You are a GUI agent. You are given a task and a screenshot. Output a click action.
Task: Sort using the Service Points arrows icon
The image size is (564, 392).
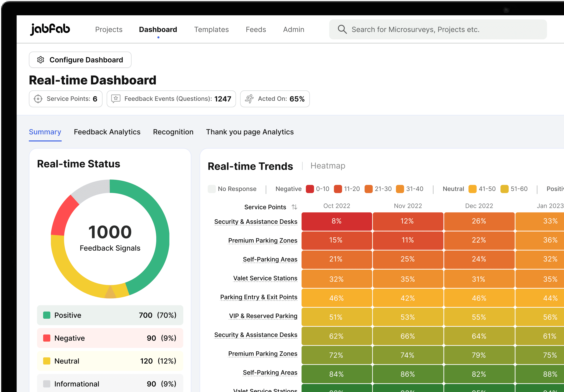click(x=294, y=207)
